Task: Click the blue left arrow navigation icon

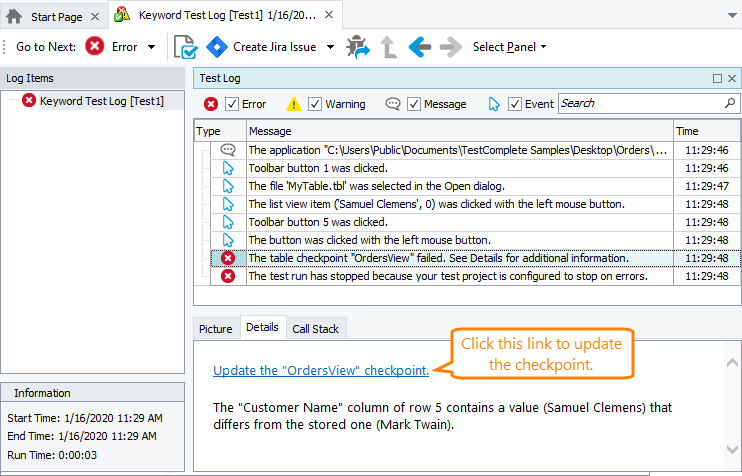Action: click(x=420, y=46)
